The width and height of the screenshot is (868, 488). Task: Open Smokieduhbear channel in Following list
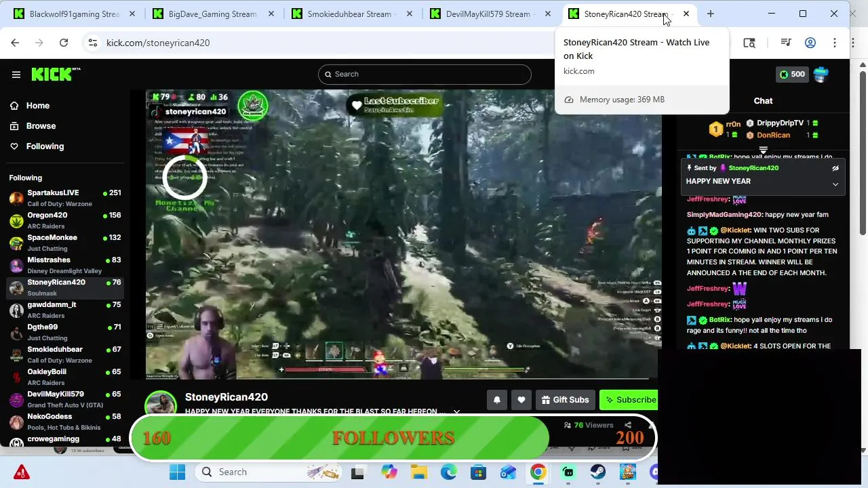[x=65, y=354]
